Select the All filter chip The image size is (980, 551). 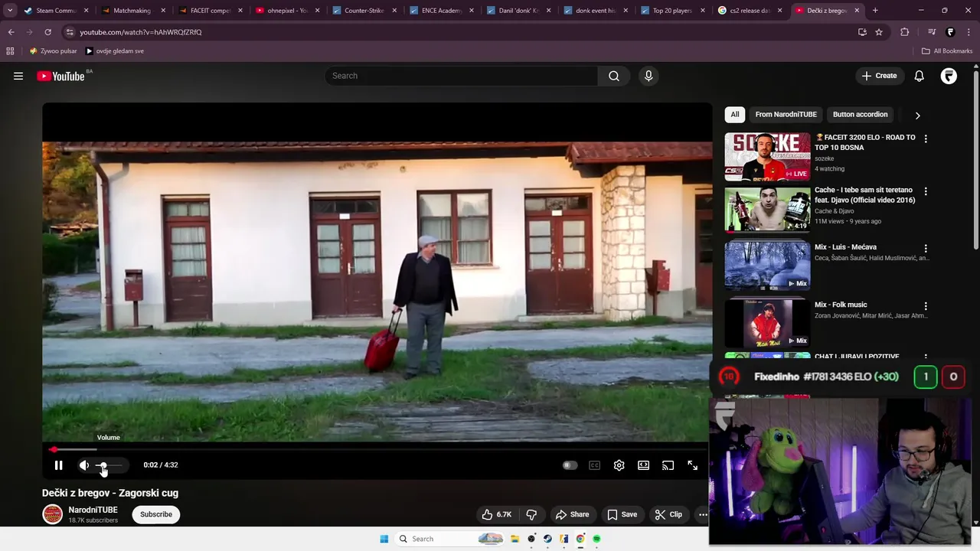tap(735, 115)
